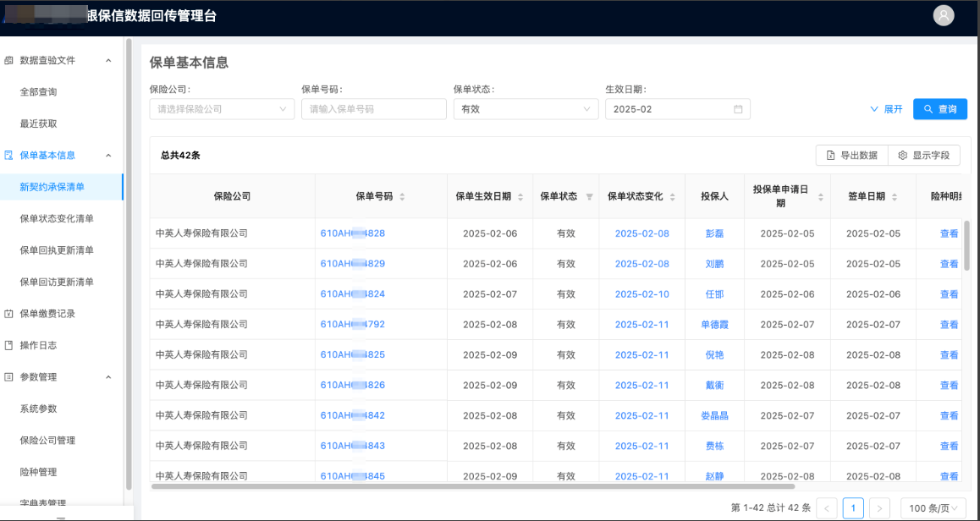Click the 显示字段 button

pyautogui.click(x=924, y=156)
